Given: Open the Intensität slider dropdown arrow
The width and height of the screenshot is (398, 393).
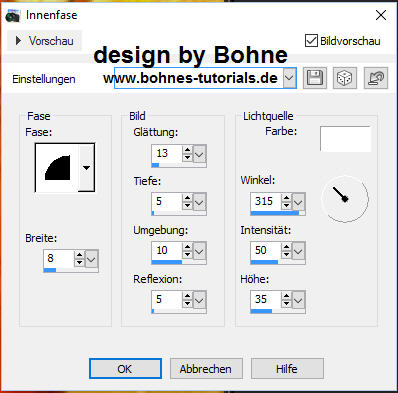Looking at the screenshot, I should pyautogui.click(x=298, y=251).
